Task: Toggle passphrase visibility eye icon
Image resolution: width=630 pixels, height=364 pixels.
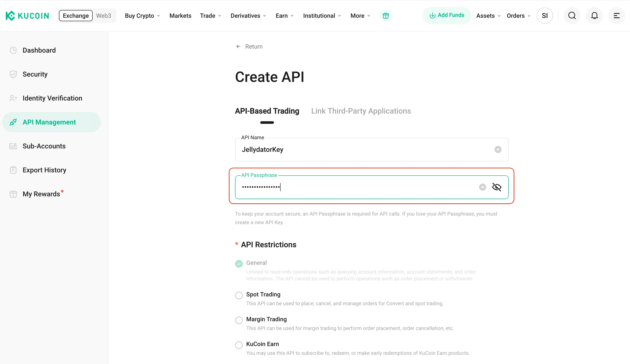Action: pos(497,187)
